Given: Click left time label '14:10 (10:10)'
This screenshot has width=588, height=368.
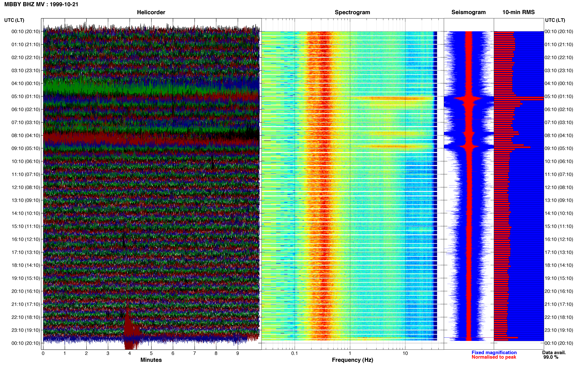Looking at the screenshot, I should click(x=26, y=213).
